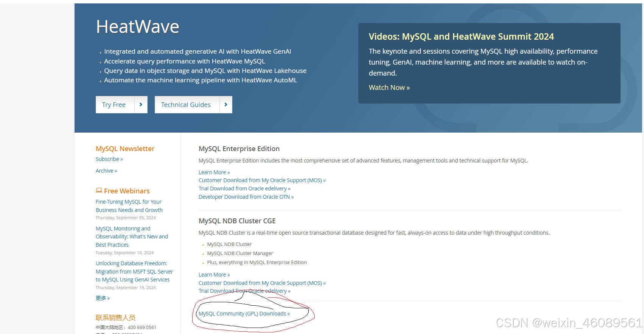Open Unlocking Database Freedom webinar link
This screenshot has height=334, width=644.
pos(134,271)
